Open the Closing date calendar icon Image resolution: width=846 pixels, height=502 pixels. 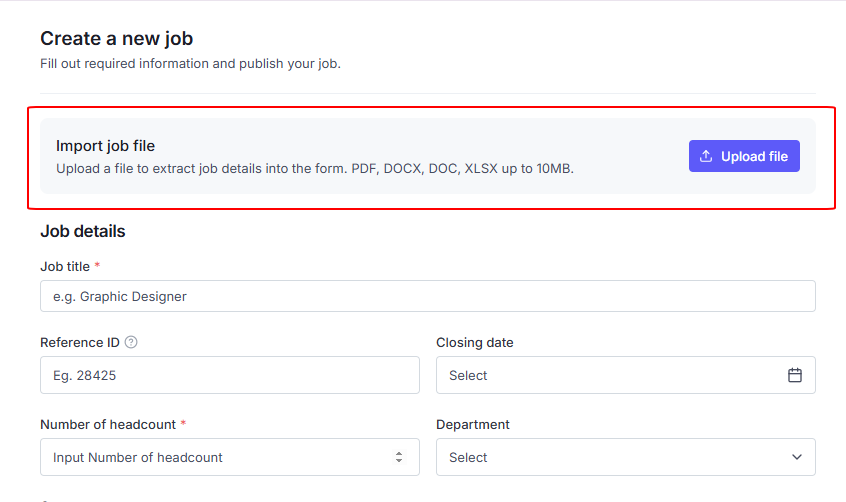pos(795,375)
